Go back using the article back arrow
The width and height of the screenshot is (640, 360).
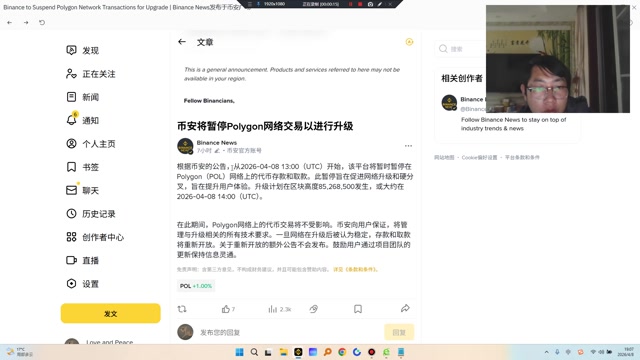click(182, 42)
